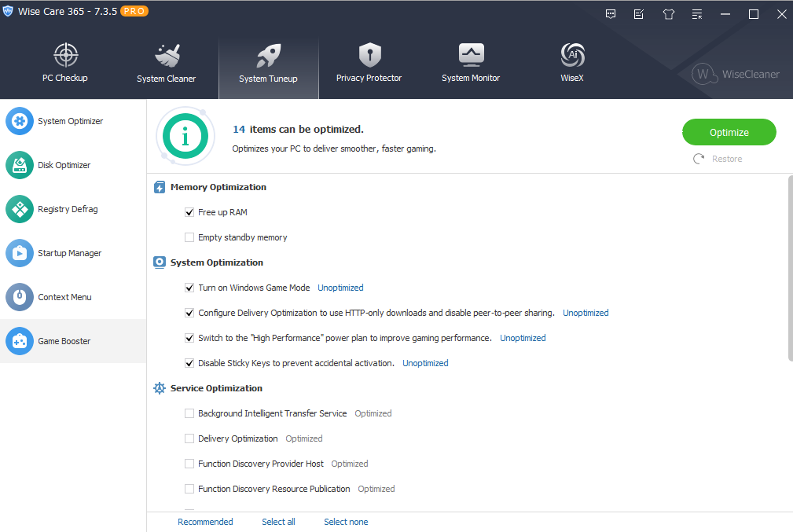
Task: Open feedback chat in the title bar
Action: click(x=610, y=13)
